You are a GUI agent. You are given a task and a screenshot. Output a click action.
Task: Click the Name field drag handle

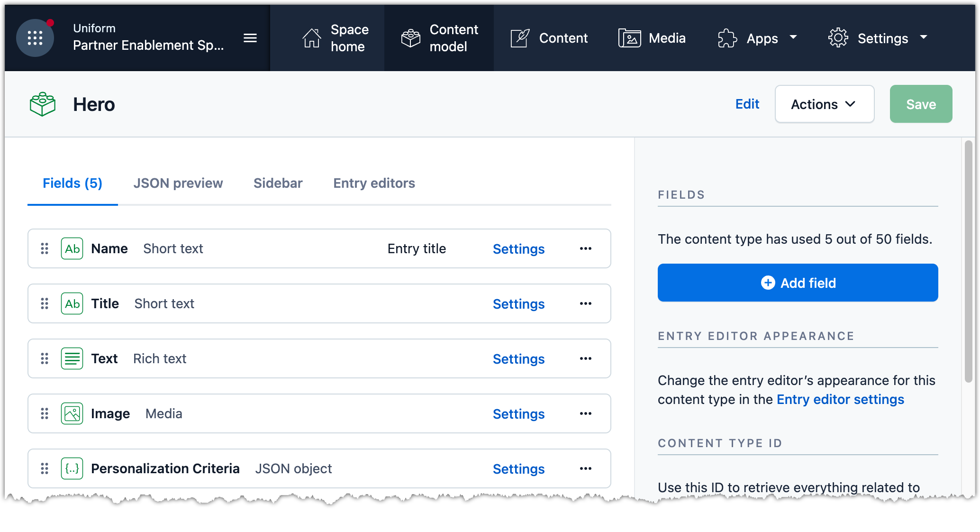(45, 248)
